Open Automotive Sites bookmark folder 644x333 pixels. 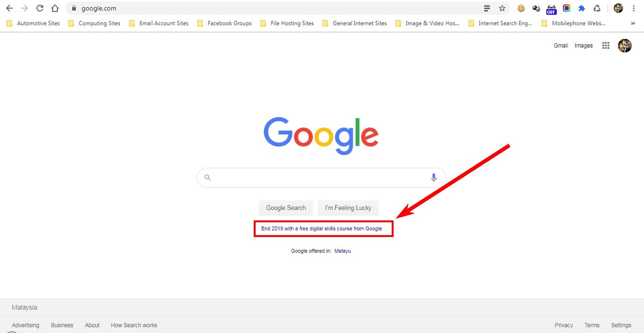click(x=33, y=23)
